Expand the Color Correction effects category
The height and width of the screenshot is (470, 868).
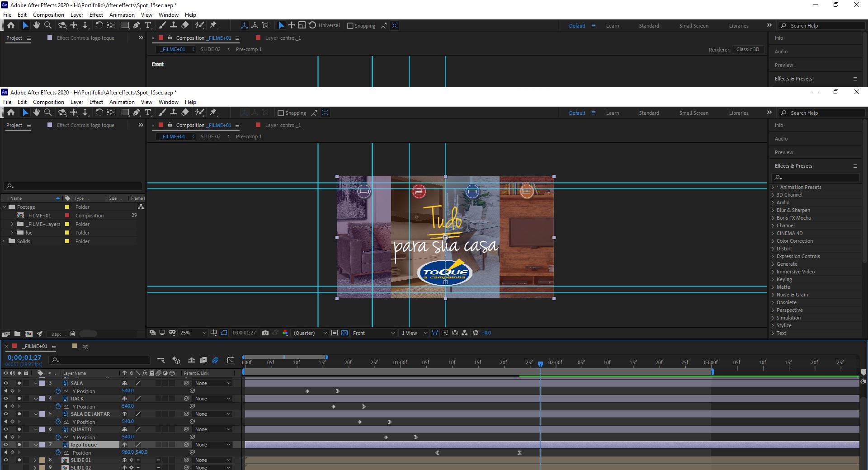[x=773, y=241]
